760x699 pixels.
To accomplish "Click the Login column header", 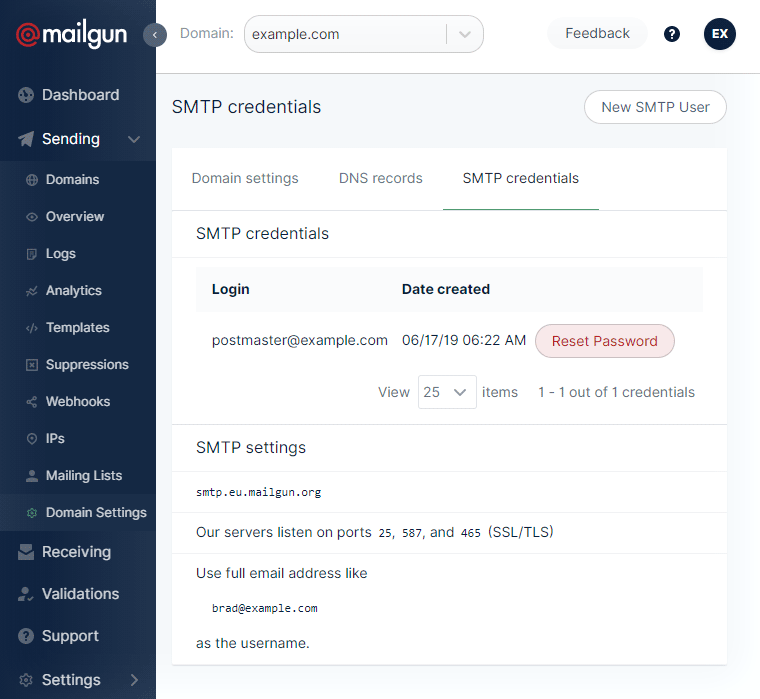I will click(231, 289).
